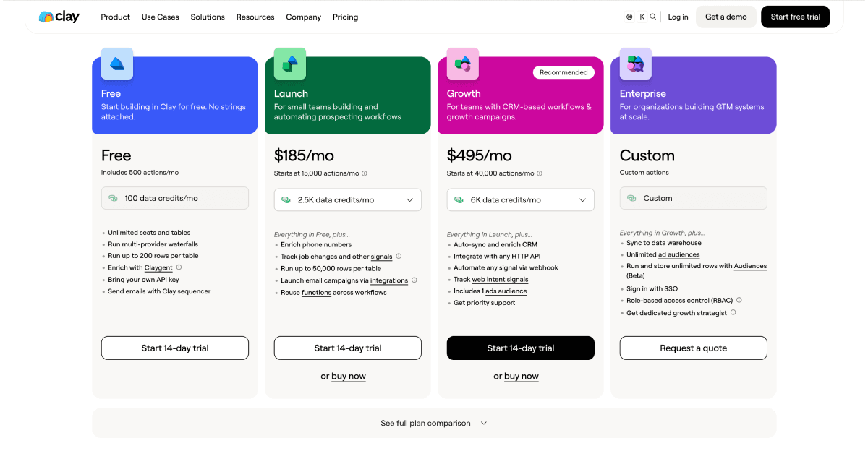Click the Log in link

(678, 17)
